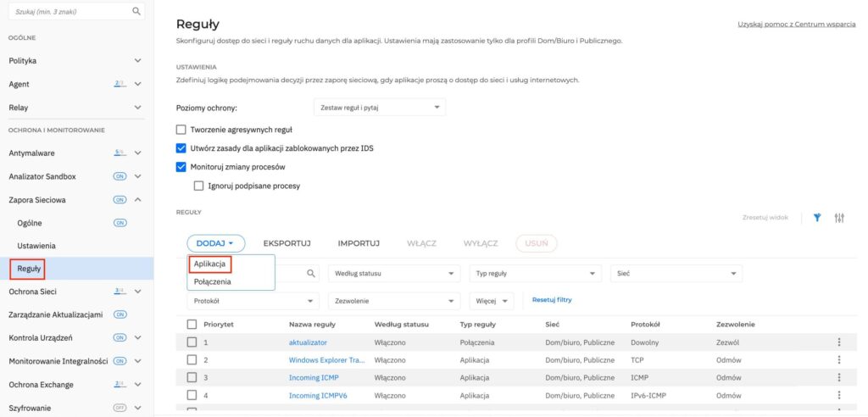
Task: Toggle Zarządzanie Aktualizacjami ON switch
Action: point(120,314)
